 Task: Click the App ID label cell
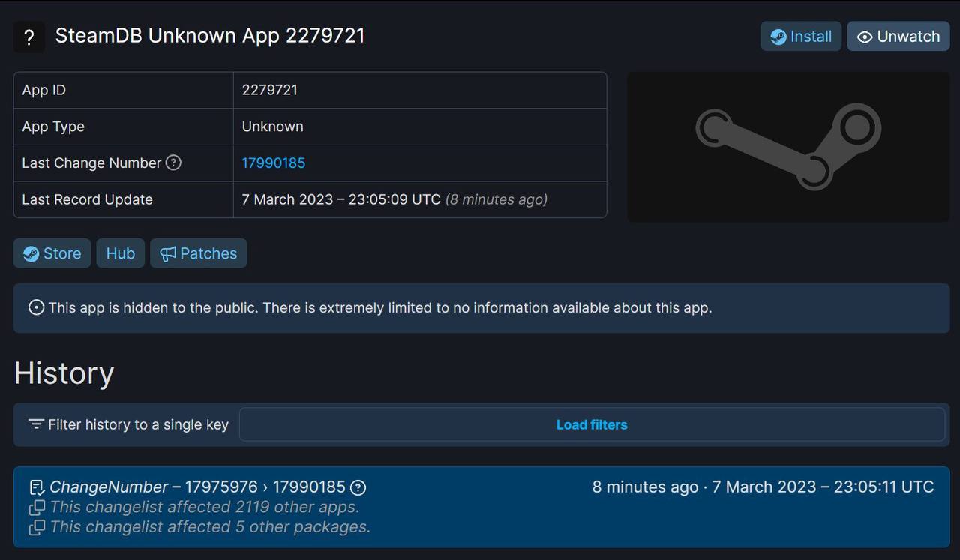(x=124, y=90)
